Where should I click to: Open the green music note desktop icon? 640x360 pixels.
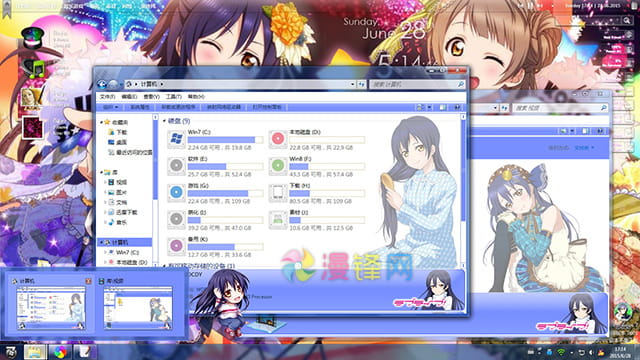click(34, 68)
